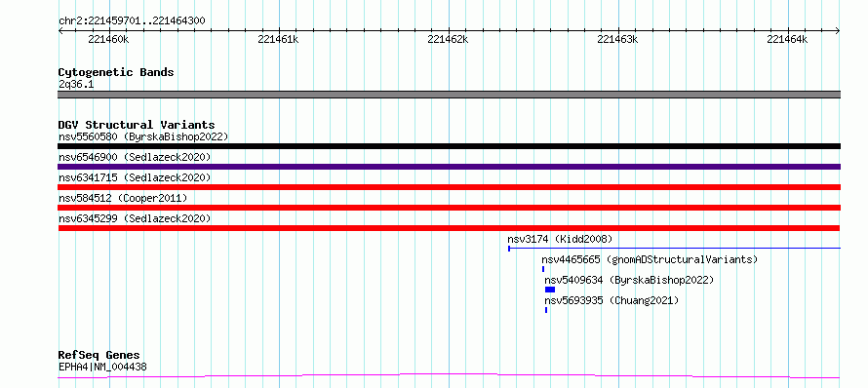Click the nsv4465665 (gnomADStructuralVariants) label

coord(650,259)
